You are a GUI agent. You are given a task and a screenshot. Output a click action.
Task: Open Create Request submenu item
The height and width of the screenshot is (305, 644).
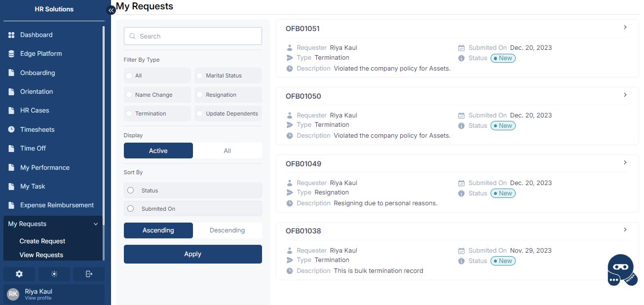(x=42, y=241)
